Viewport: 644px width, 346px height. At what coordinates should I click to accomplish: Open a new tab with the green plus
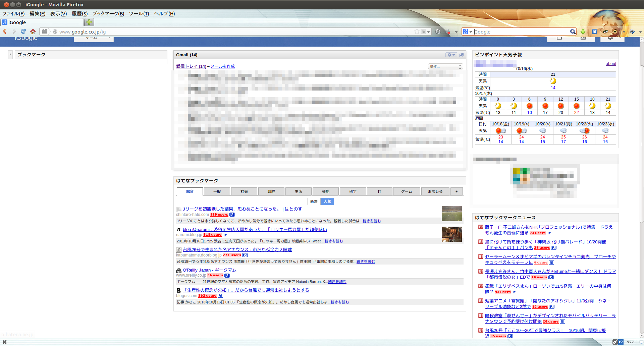pos(89,22)
